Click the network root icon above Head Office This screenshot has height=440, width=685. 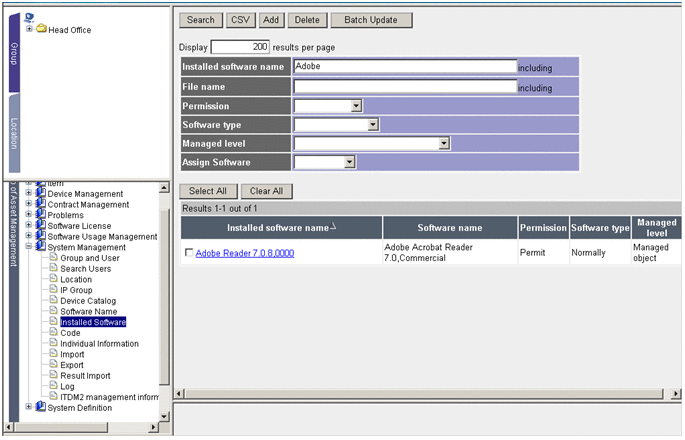coord(30,18)
